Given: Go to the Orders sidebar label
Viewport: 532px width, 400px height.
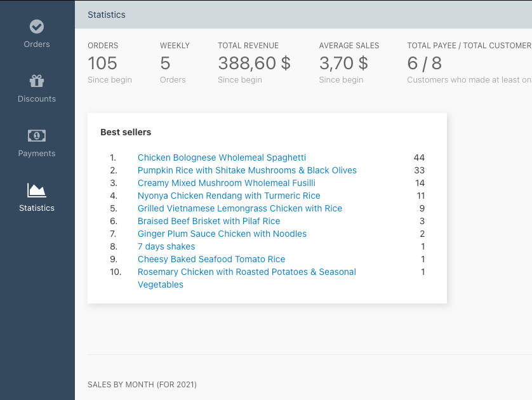Looking at the screenshot, I should [x=37, y=44].
